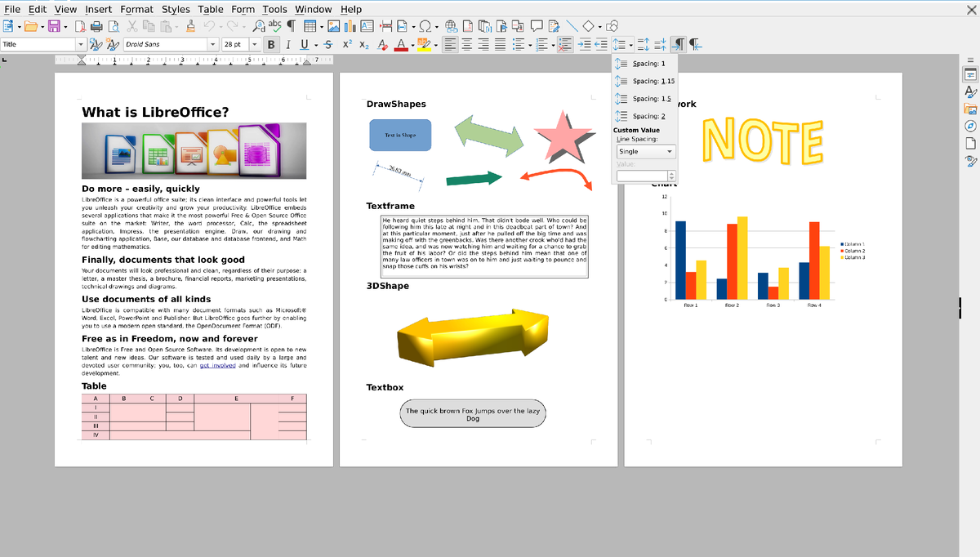The height and width of the screenshot is (557, 980).
Task: Click the Insert Chart icon
Action: click(349, 25)
